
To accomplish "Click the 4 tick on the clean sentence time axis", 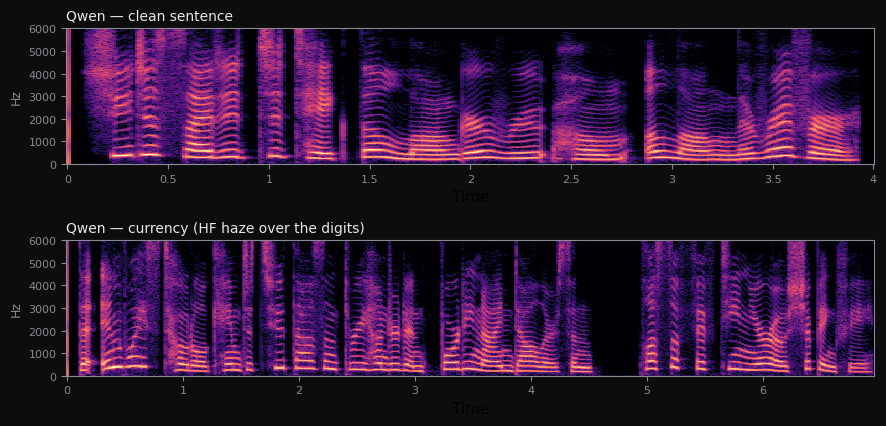I will 874,179.
